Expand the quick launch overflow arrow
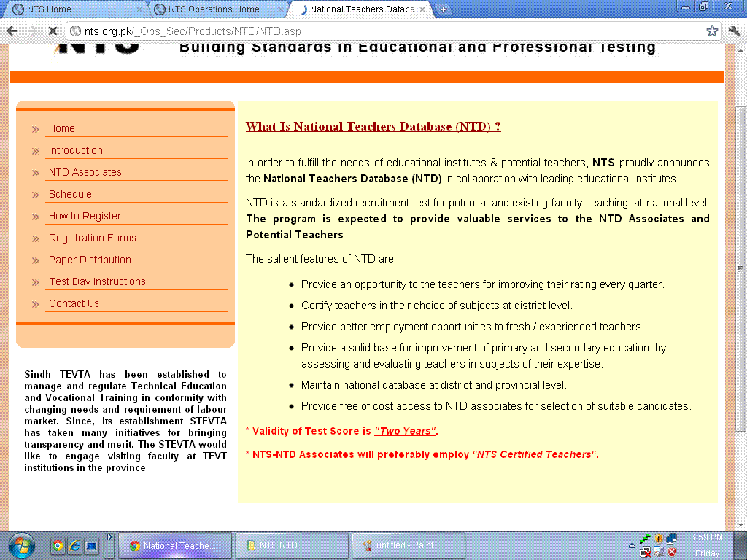This screenshot has height=560, width=747. tap(109, 537)
